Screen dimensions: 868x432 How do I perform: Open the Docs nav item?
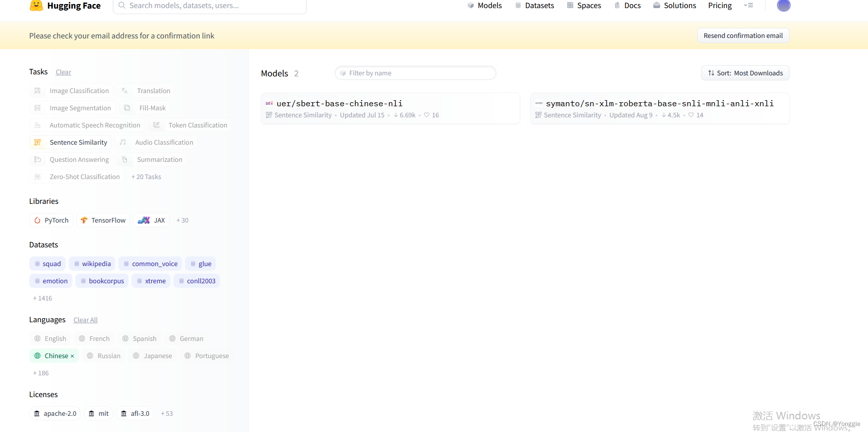click(x=627, y=6)
